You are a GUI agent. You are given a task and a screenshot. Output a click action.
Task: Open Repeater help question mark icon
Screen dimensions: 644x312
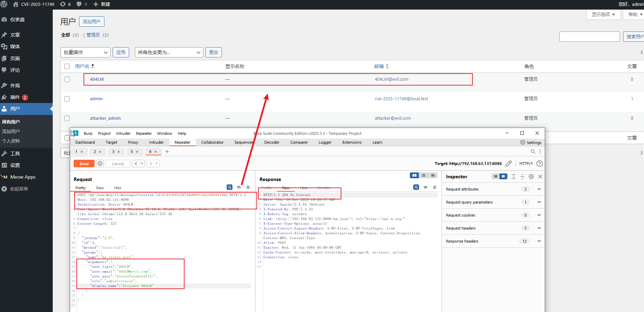(x=540, y=164)
